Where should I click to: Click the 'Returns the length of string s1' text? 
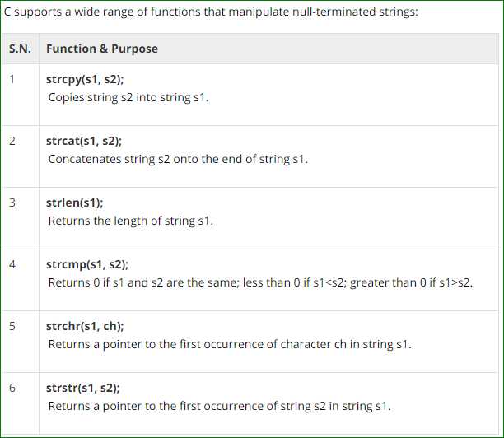[131, 221]
